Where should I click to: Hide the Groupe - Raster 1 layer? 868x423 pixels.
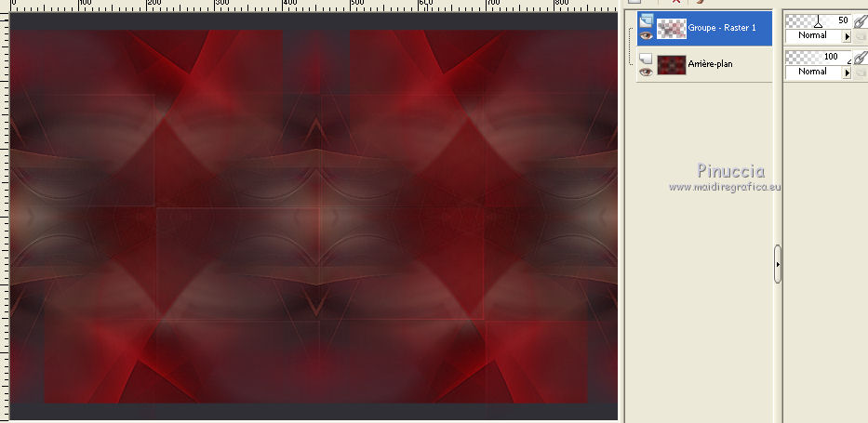point(646,35)
